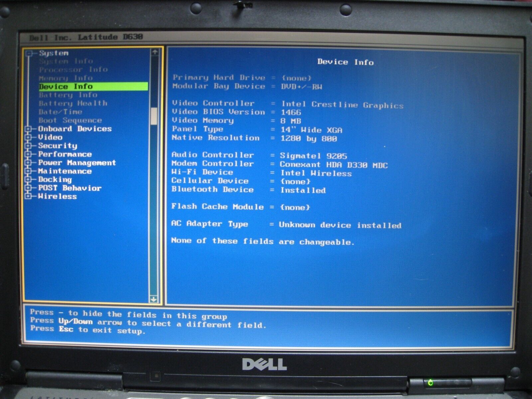532x399 pixels.
Task: Click the Dell Inc. Latitude D630 title
Action: click(x=86, y=37)
